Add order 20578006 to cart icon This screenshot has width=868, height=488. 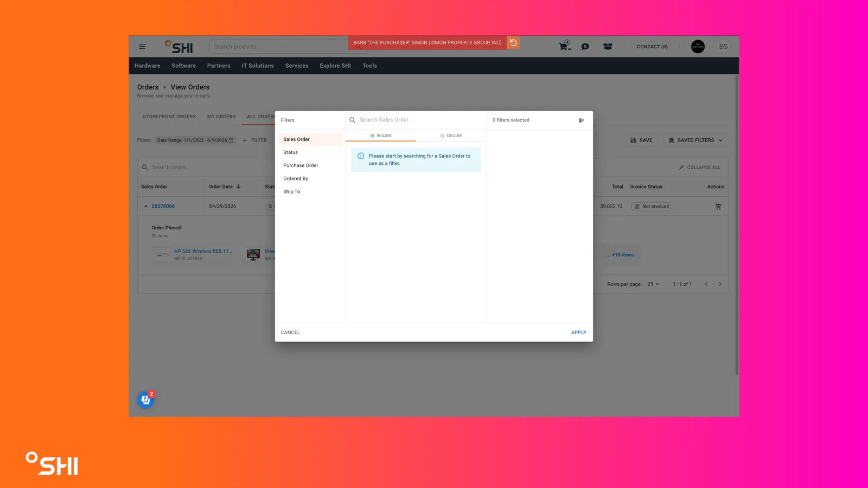click(x=718, y=207)
